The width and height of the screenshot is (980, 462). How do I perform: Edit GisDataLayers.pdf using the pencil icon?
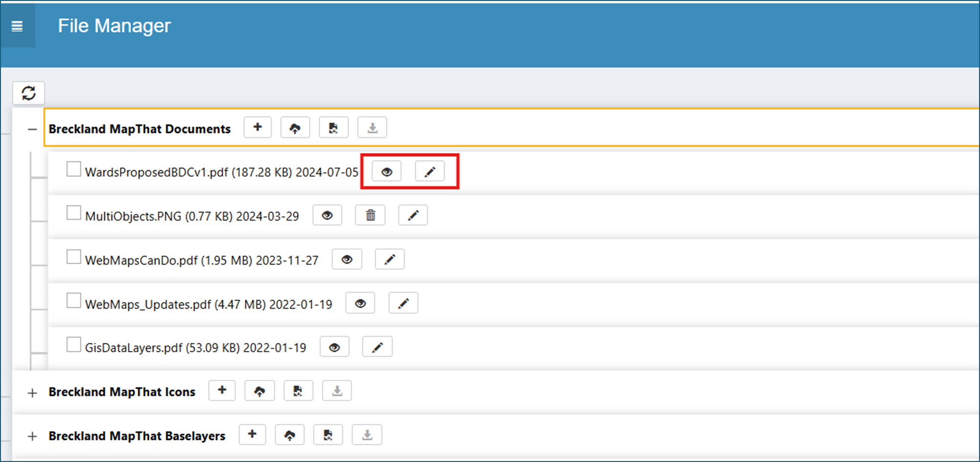377,347
